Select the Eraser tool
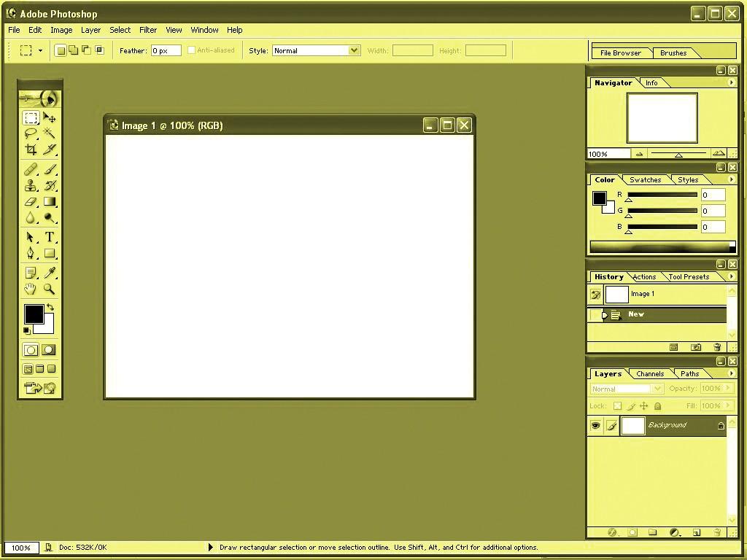 [31, 201]
